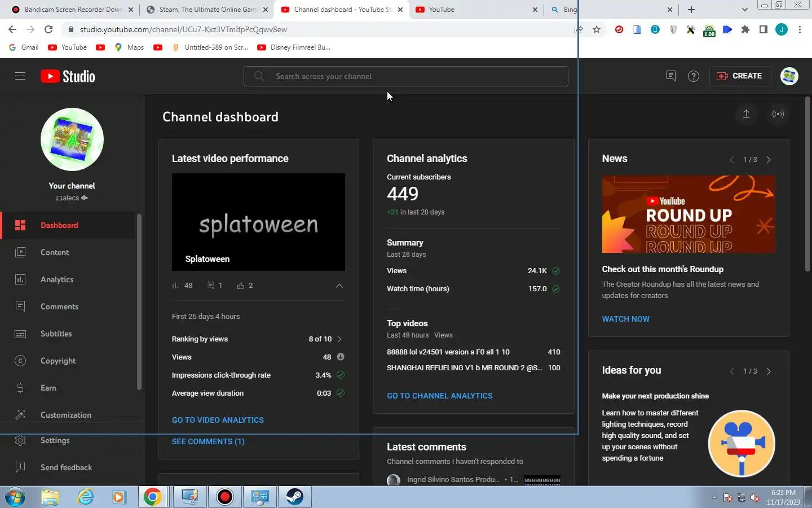Reload the page with the refresh icon
The width and height of the screenshot is (812, 508).
(x=48, y=29)
